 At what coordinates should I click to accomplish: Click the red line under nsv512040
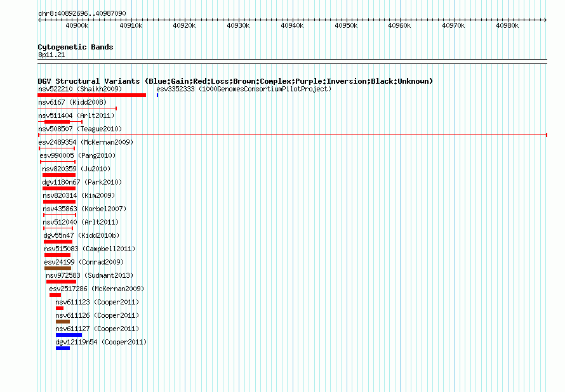point(58,228)
